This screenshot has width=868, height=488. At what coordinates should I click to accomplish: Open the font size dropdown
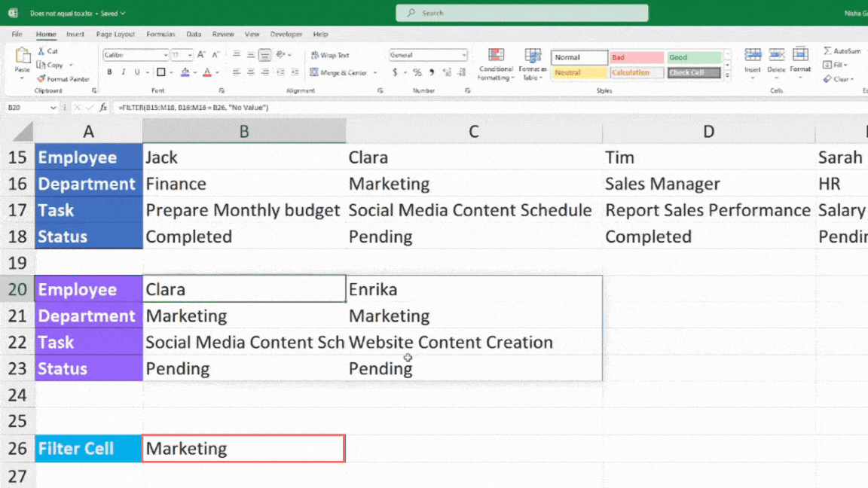tap(189, 55)
